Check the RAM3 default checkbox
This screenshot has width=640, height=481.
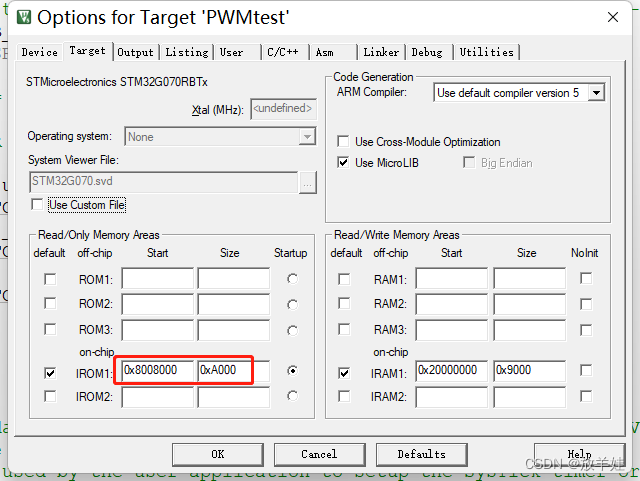344,329
